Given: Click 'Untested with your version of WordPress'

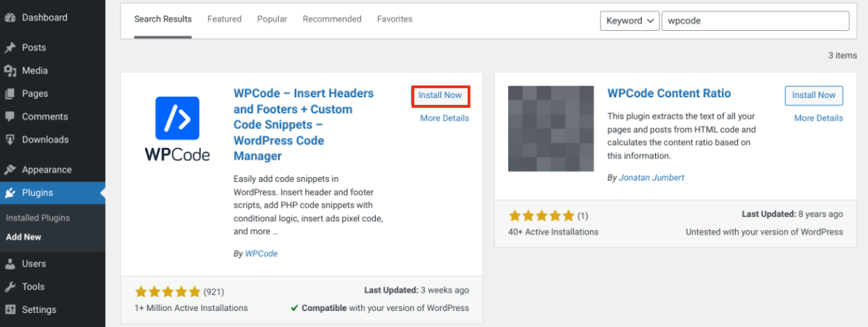Looking at the screenshot, I should [764, 232].
